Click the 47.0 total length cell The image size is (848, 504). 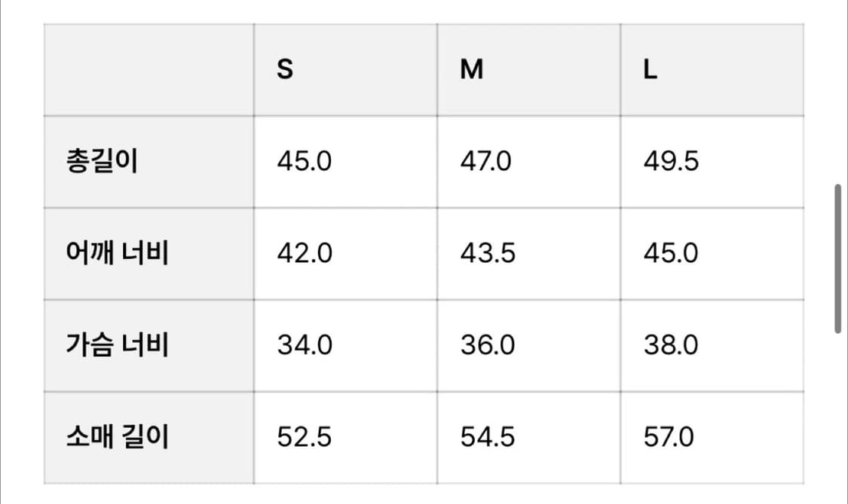[x=485, y=162]
